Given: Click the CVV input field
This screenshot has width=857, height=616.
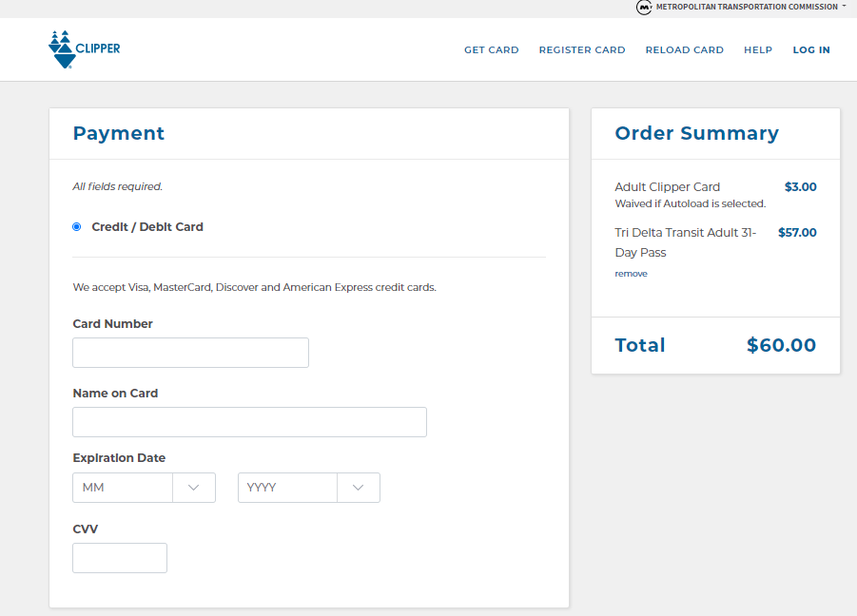Looking at the screenshot, I should 120,558.
